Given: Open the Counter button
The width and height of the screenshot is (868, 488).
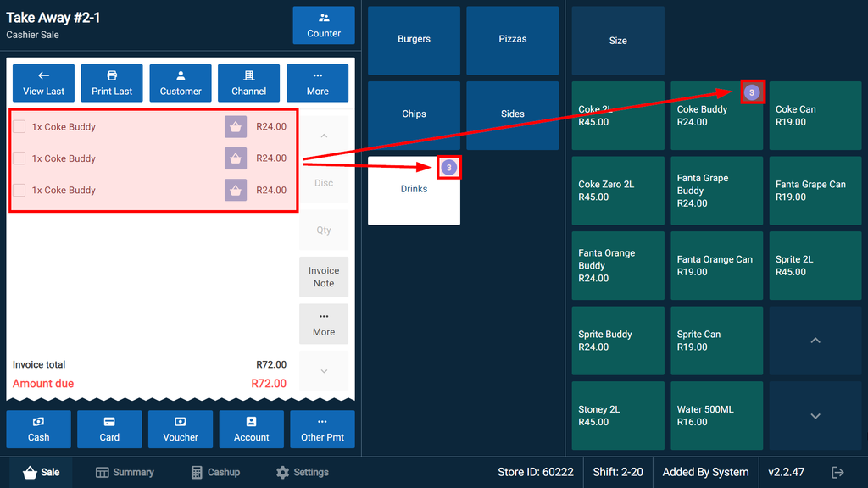Looking at the screenshot, I should coord(324,25).
